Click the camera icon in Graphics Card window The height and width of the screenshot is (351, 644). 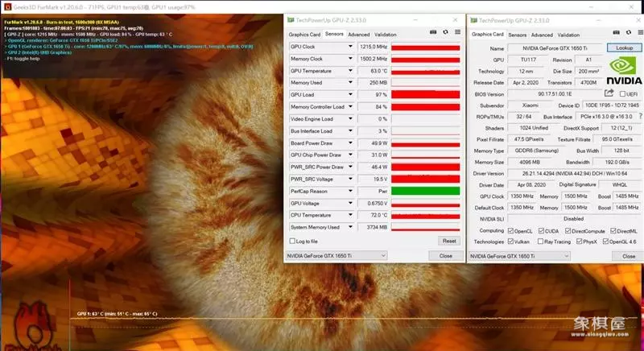[x=615, y=32]
